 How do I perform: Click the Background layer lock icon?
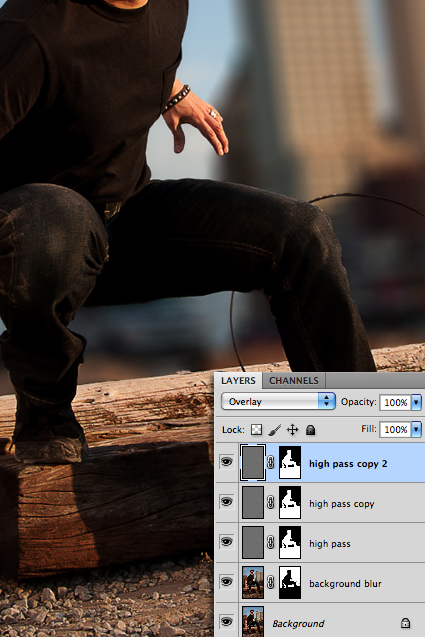click(405, 623)
